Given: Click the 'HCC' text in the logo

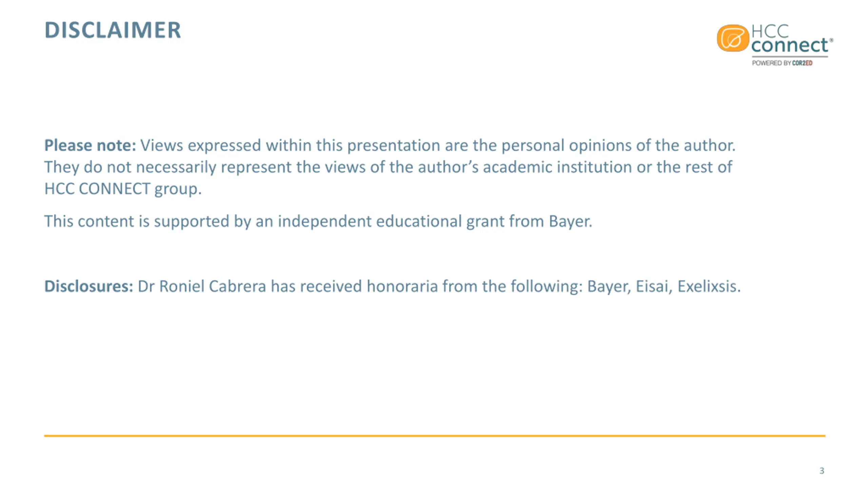Looking at the screenshot, I should click(x=770, y=32).
